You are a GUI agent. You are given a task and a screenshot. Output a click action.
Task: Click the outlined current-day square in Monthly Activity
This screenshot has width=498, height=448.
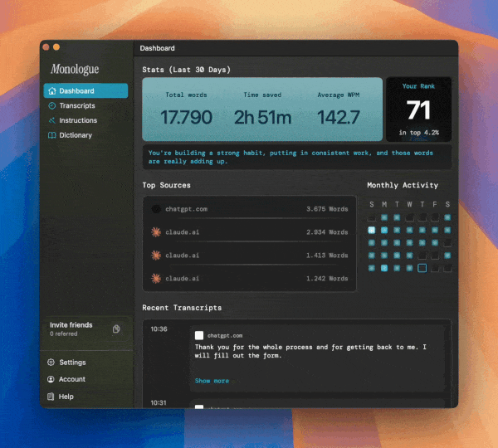(422, 268)
